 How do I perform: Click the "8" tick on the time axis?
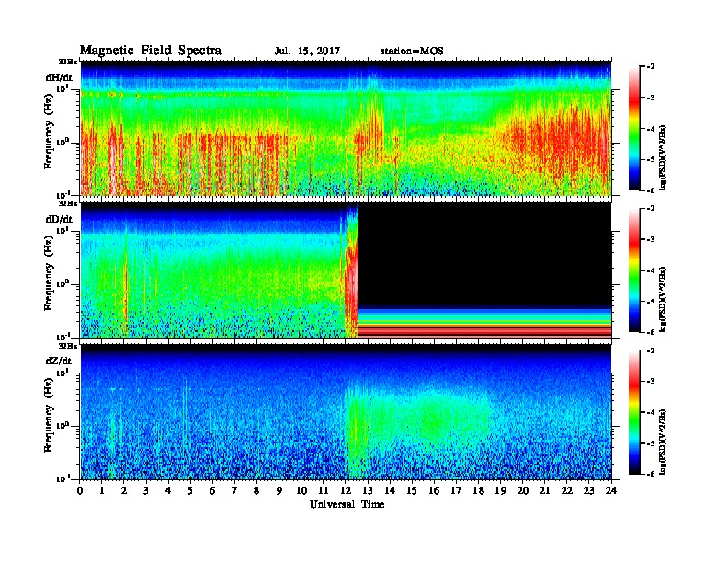[x=256, y=491]
